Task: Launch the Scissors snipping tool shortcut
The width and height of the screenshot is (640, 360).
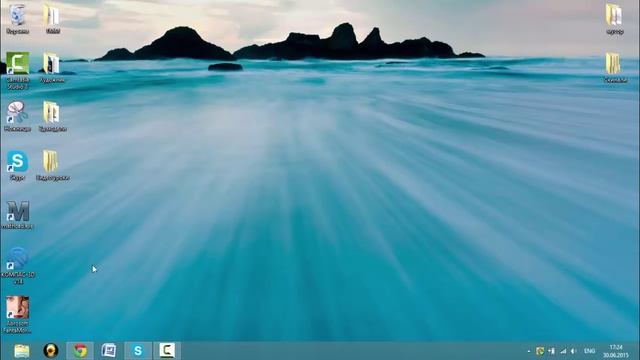Action: (x=17, y=117)
